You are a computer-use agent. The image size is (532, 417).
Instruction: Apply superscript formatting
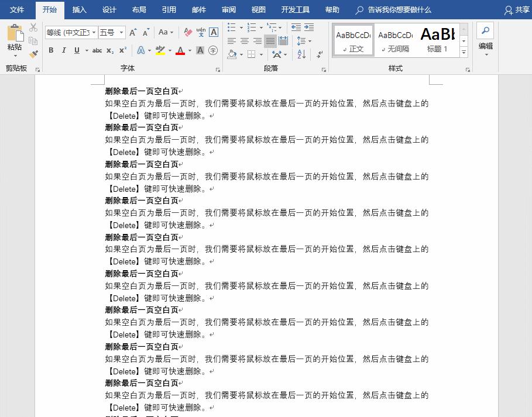point(123,51)
